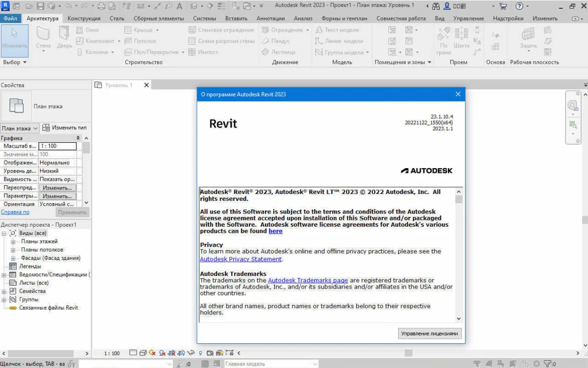Image resolution: width=588 pixels, height=368 pixels.
Task: Choose the Окно (Window) tool
Action: pos(88,30)
